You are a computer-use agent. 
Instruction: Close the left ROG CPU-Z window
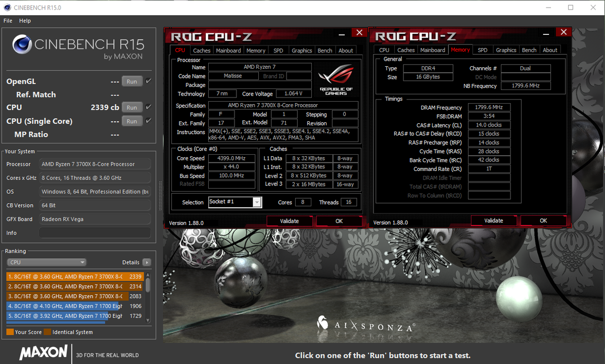tap(359, 32)
